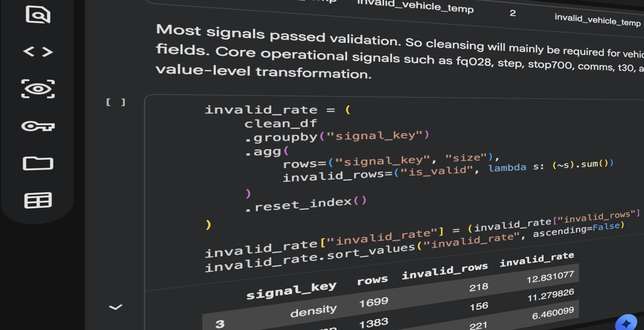
Task: Click the invalid_rate.sort_values code line
Action: (415, 247)
